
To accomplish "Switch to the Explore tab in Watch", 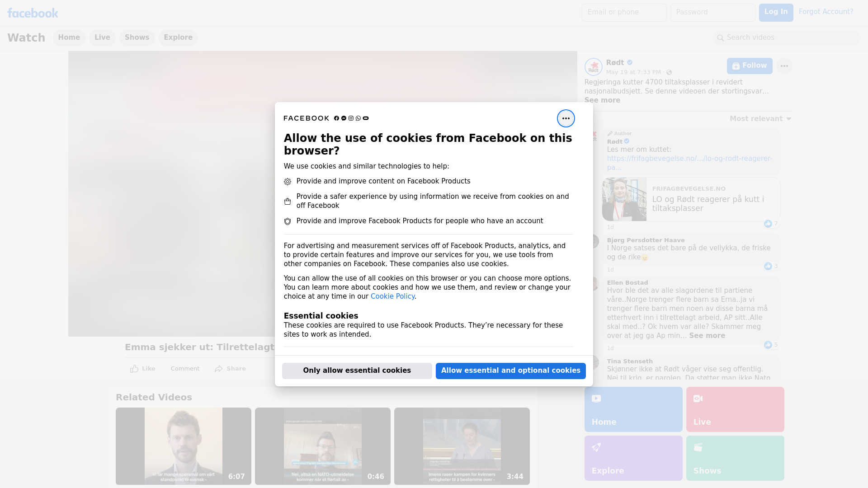I will (178, 38).
